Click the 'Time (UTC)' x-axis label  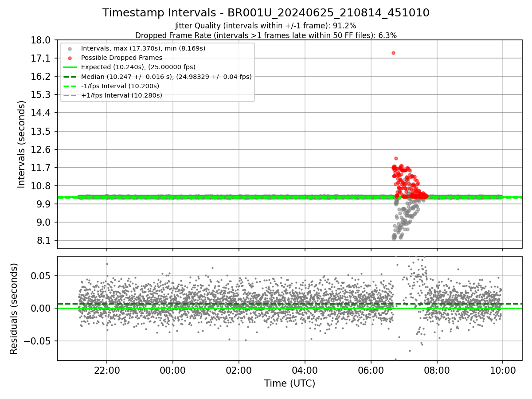pyautogui.click(x=290, y=383)
